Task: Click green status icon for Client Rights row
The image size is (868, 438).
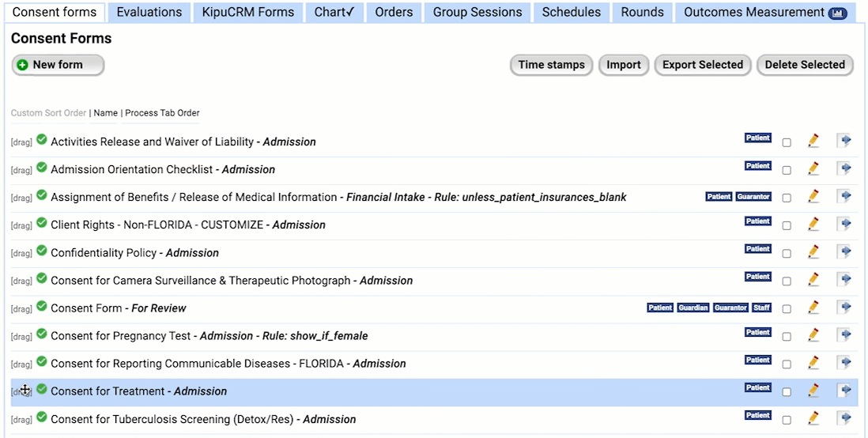Action: point(42,224)
